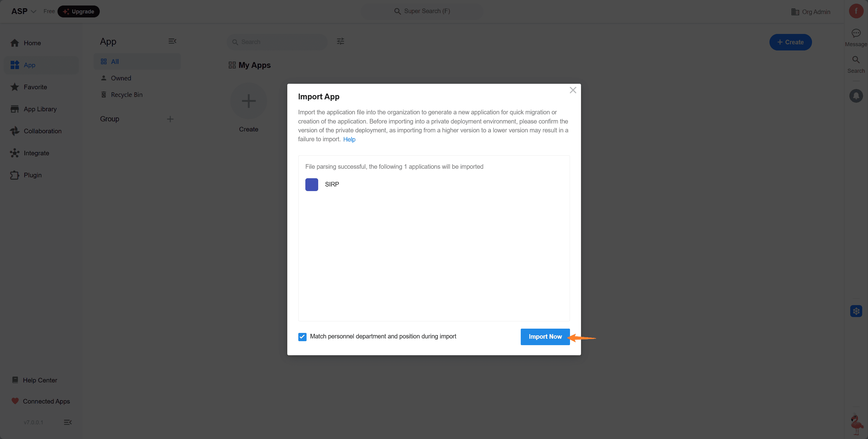Open the notification bell icon
This screenshot has height=439, width=868.
[855, 96]
